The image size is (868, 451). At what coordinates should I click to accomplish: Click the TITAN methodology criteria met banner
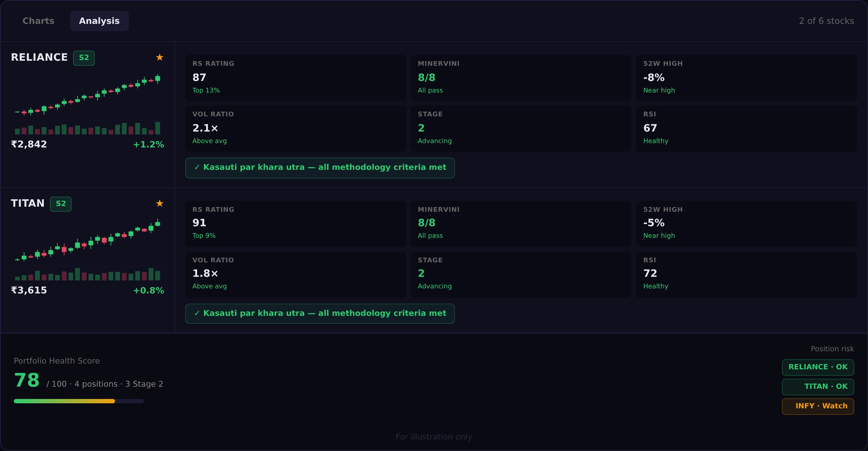click(x=320, y=314)
